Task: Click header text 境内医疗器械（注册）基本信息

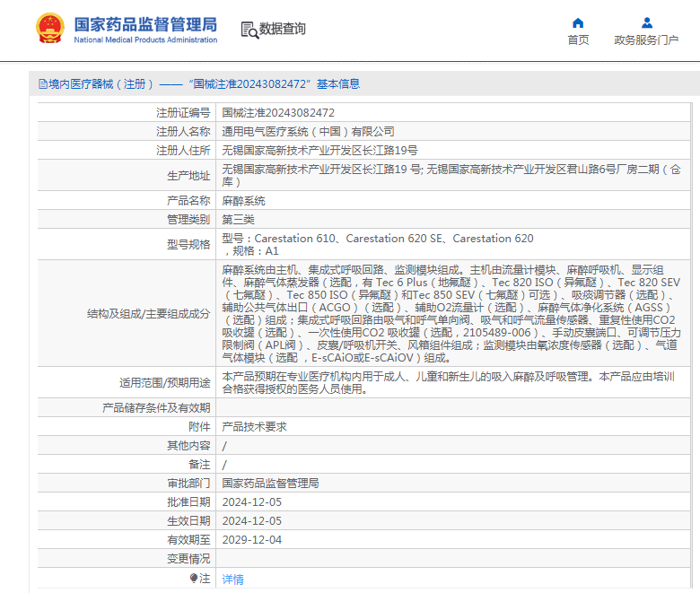Action: [x=204, y=84]
